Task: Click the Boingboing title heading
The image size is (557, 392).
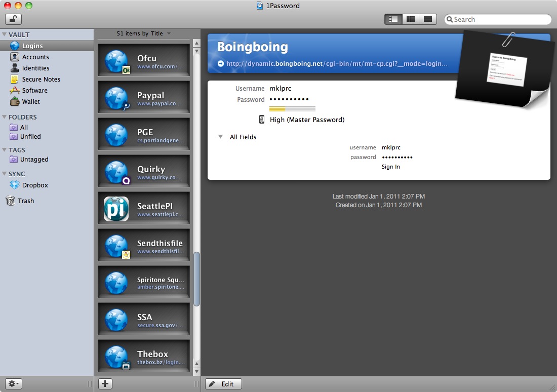Action: [x=253, y=47]
